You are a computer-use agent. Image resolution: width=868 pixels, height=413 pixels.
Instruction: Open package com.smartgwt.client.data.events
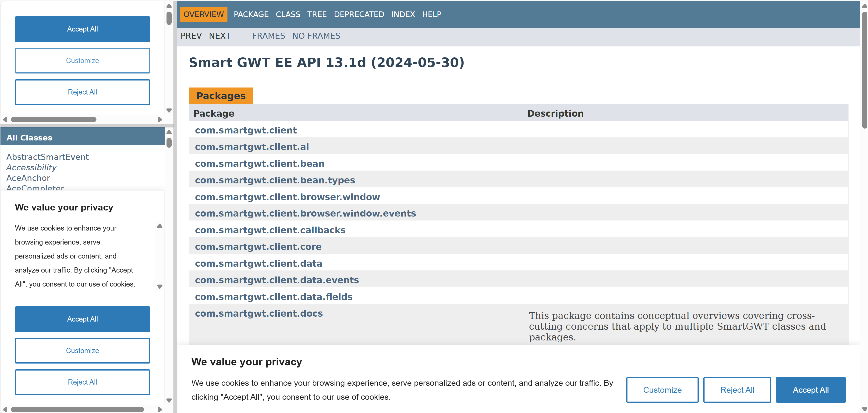277,280
